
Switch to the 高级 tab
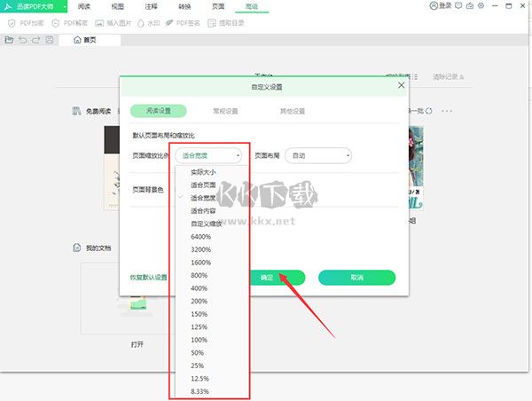pos(252,6)
